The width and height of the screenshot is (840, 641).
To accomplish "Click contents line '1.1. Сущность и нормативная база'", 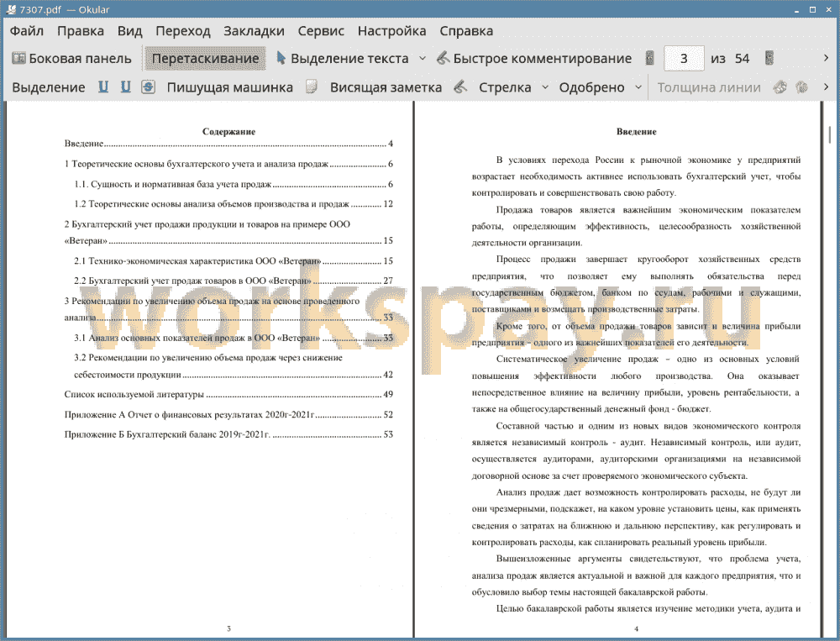I will (234, 184).
